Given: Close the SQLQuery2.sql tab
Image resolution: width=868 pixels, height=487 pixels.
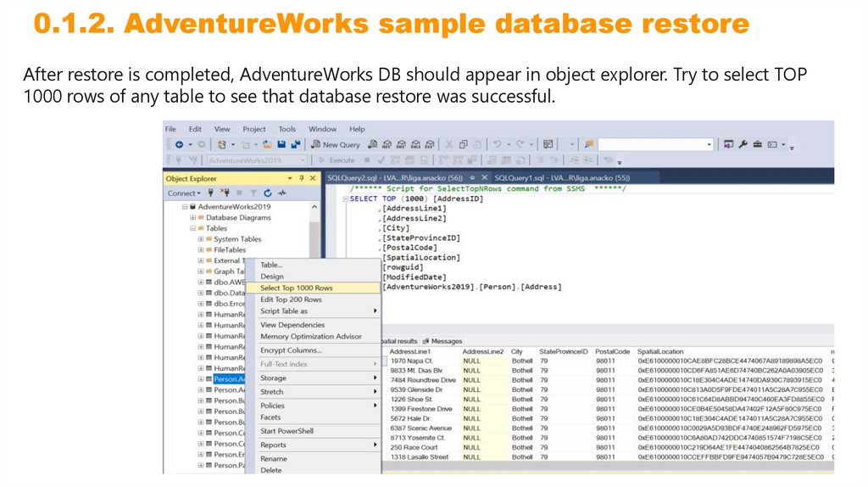Looking at the screenshot, I should (x=484, y=178).
